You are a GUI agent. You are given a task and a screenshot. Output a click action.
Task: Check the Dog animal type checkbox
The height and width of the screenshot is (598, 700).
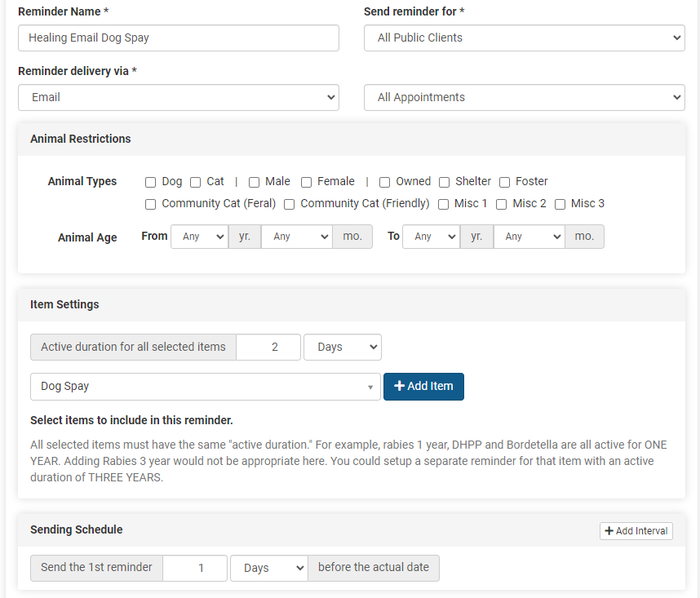click(x=151, y=182)
